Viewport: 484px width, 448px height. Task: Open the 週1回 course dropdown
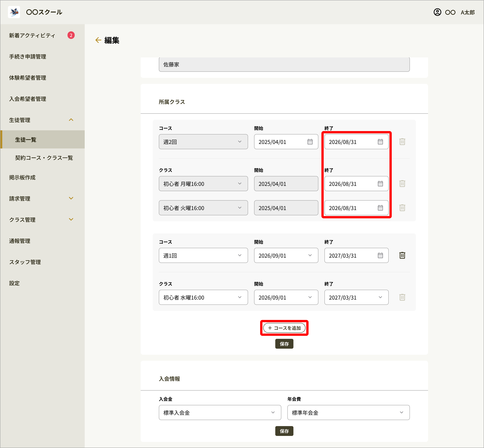click(203, 255)
